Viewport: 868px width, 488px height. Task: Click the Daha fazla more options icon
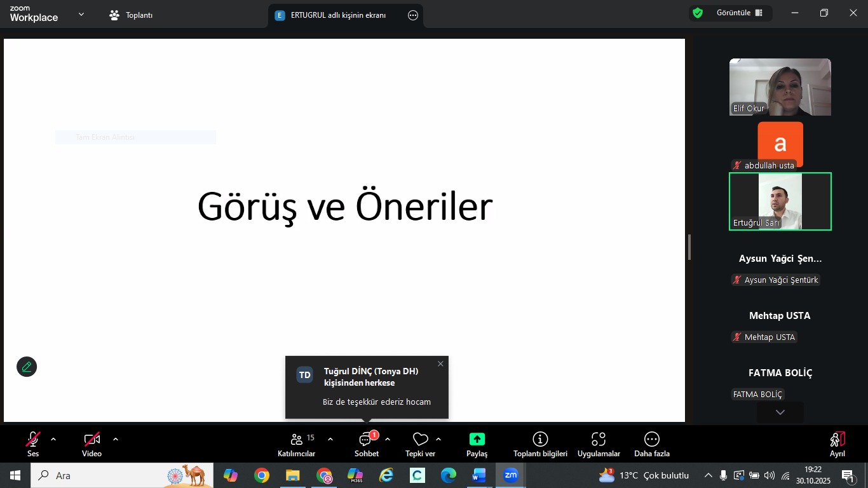coord(651,440)
